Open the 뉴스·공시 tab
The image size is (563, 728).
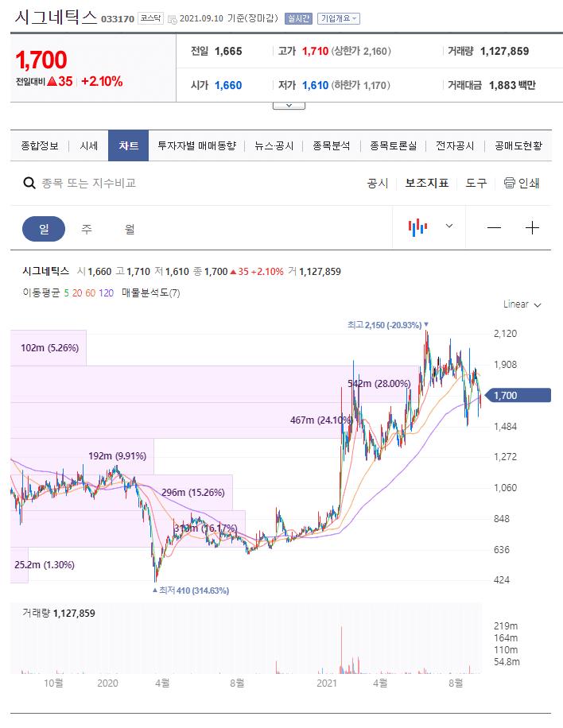coord(274,145)
